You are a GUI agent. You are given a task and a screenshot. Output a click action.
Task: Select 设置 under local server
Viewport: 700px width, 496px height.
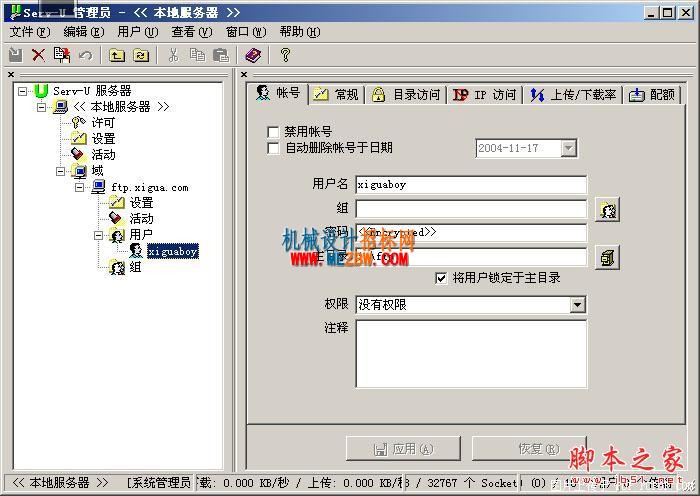pyautogui.click(x=103, y=138)
